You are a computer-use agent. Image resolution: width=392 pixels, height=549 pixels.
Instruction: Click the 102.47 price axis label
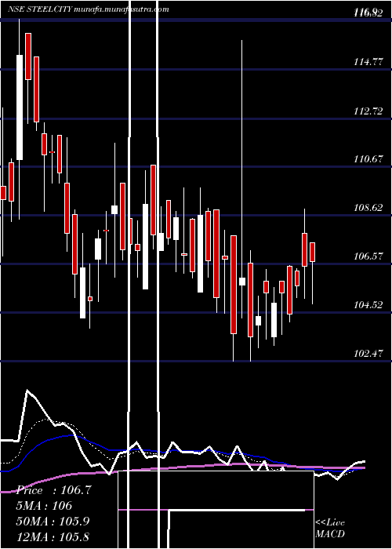tap(368, 354)
